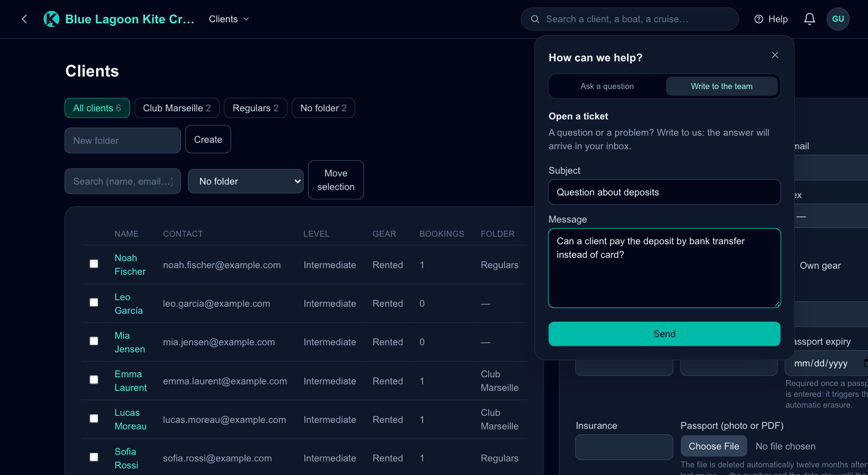Select Noah Fischer's checkbox

[94, 264]
